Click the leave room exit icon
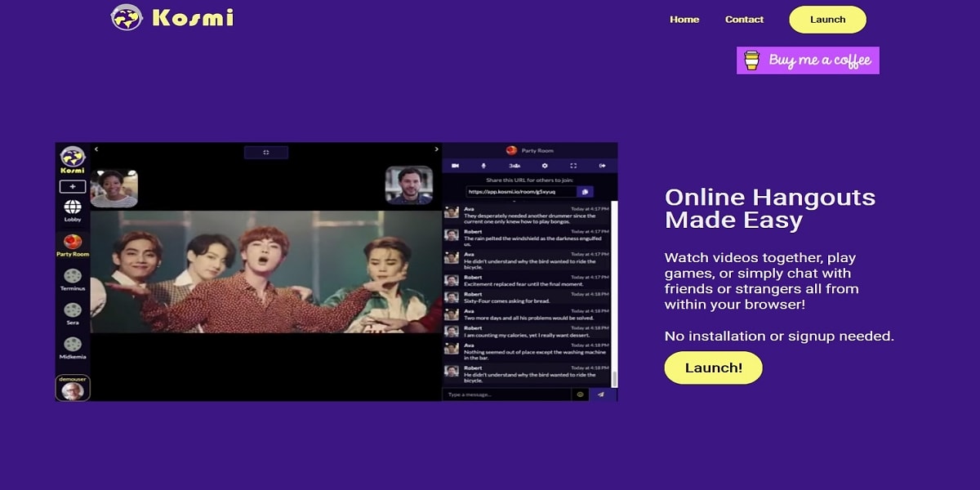The height and width of the screenshot is (490, 980). (x=603, y=166)
